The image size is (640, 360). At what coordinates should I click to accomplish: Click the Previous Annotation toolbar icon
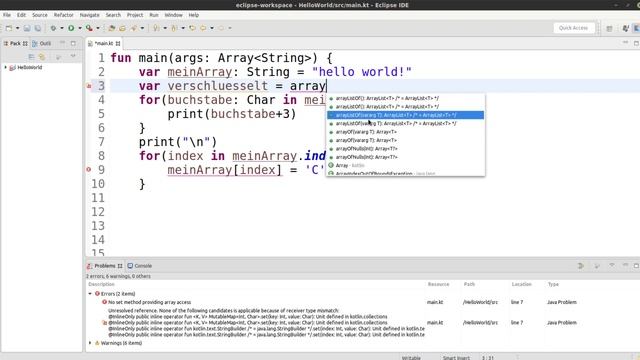(174, 28)
